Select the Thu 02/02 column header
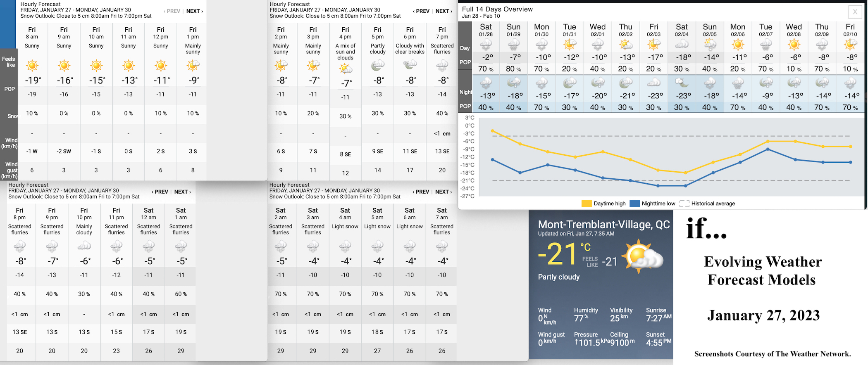Viewport: 868px width, 365px height. [625, 30]
